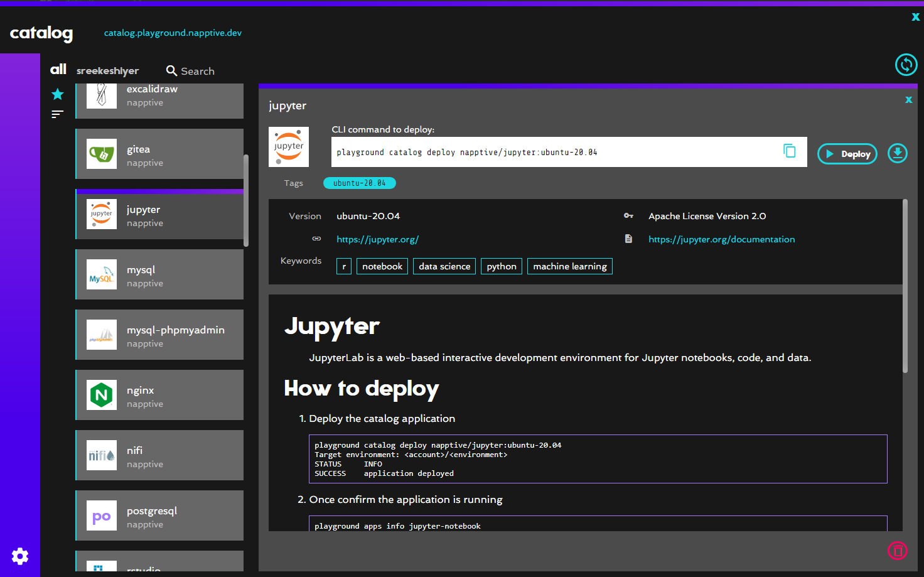Click the Search field
Screen dimensions: 924x577
pyautogui.click(x=198, y=71)
